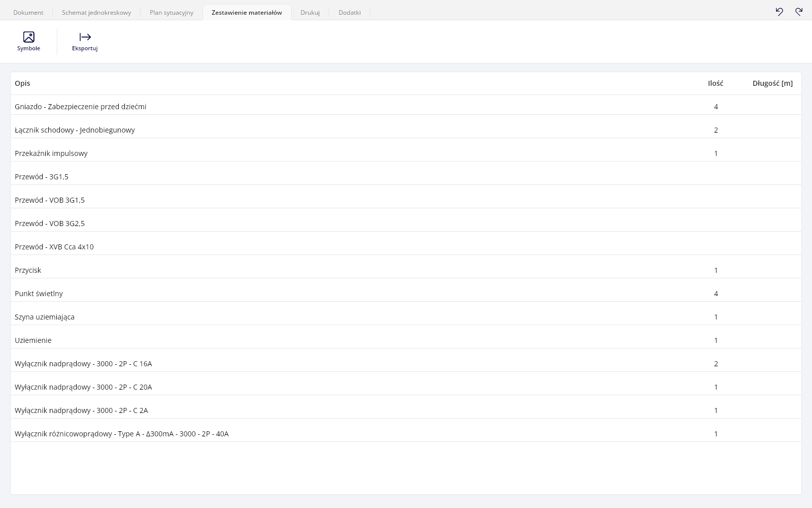812x508 pixels.
Task: Redo the last undone action
Action: [799, 12]
